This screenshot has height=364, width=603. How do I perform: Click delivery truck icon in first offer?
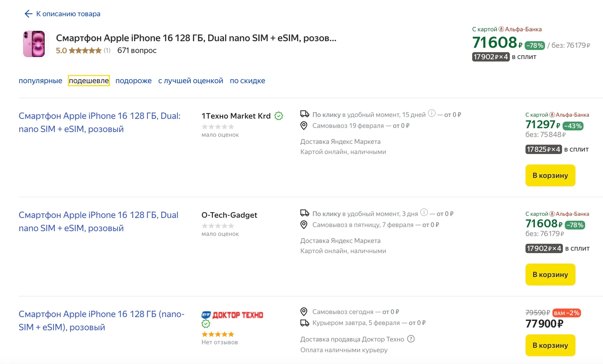(x=305, y=114)
